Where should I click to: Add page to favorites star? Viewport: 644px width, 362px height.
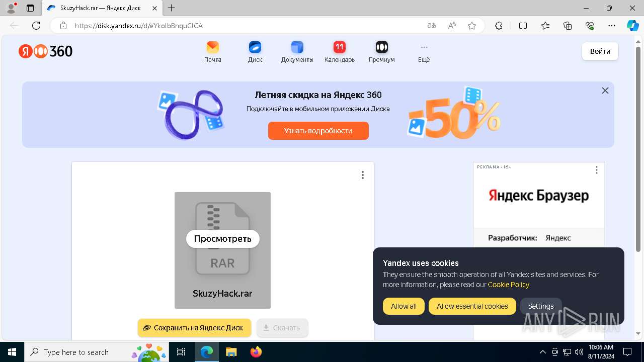(472, 26)
